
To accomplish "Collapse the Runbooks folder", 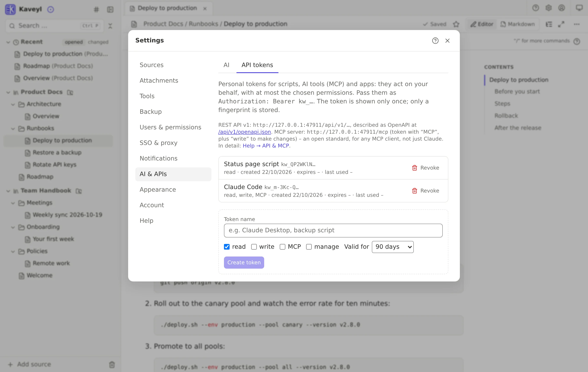I will tap(13, 128).
